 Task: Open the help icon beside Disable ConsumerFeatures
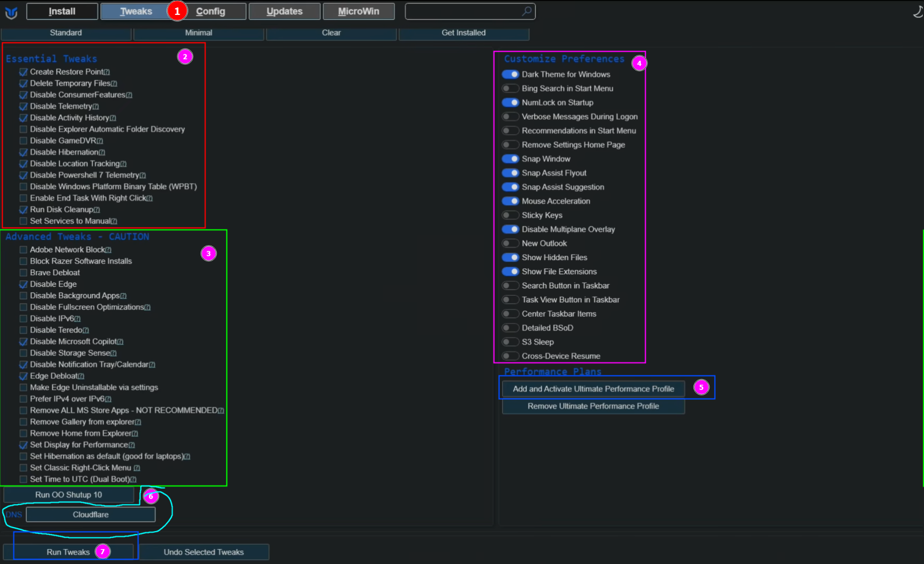(129, 95)
